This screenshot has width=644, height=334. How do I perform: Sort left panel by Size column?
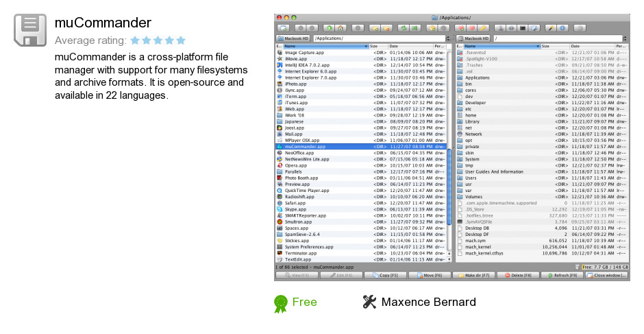tap(378, 47)
